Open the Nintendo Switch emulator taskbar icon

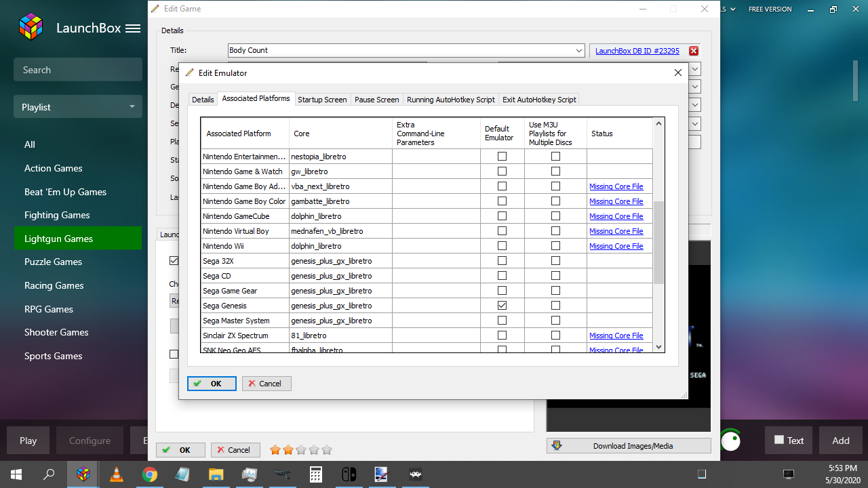pos(349,474)
